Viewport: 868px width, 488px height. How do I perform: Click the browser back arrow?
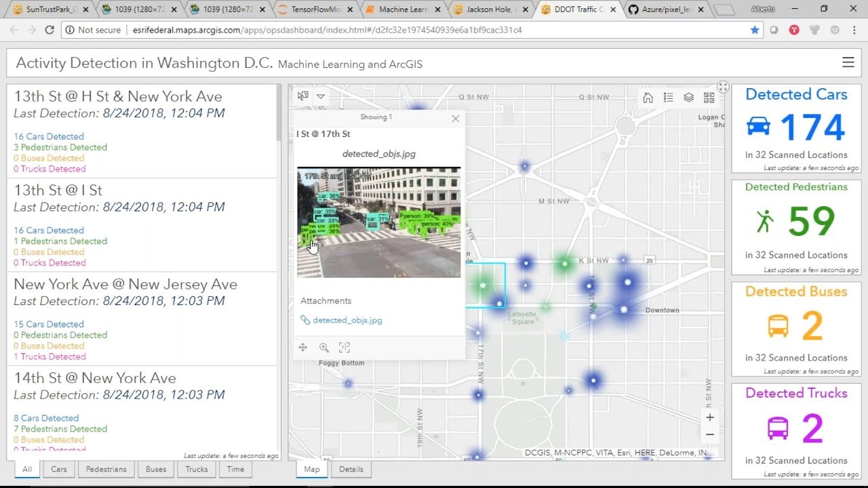pos(14,30)
